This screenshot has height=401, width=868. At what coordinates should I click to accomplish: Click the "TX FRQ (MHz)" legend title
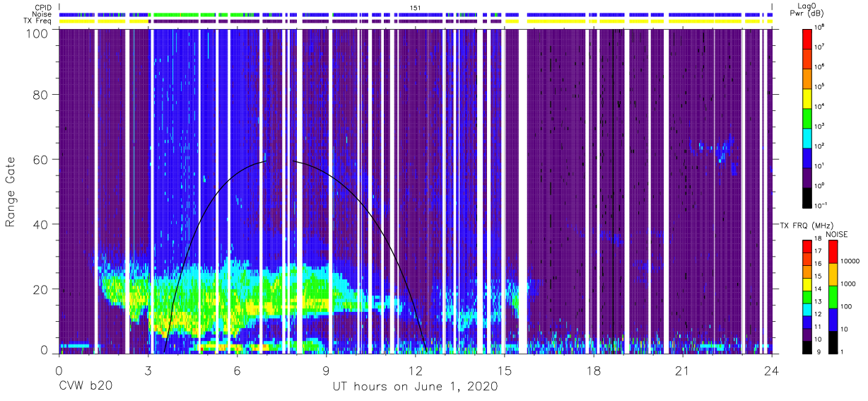tap(806, 225)
